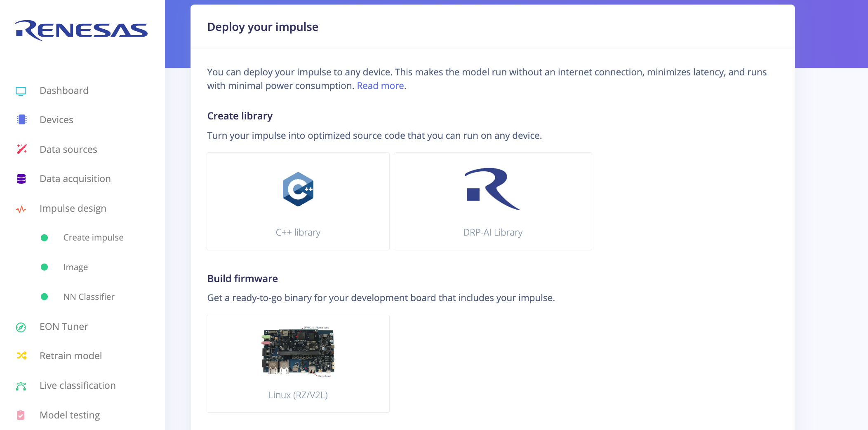Click the RZ/V2L board thumbnail
This screenshot has width=868, height=430.
[298, 352]
